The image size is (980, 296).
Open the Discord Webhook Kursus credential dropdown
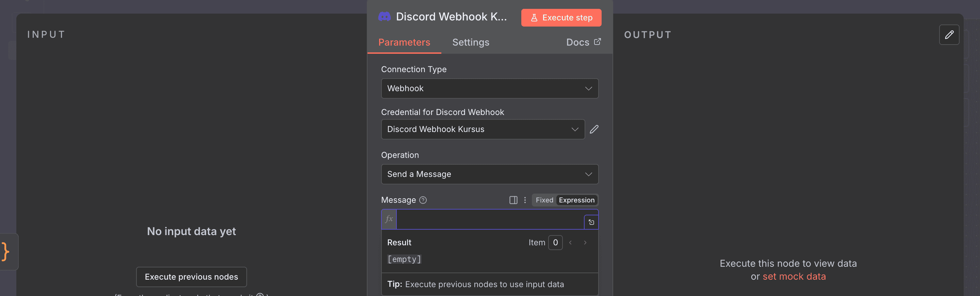[x=483, y=129]
